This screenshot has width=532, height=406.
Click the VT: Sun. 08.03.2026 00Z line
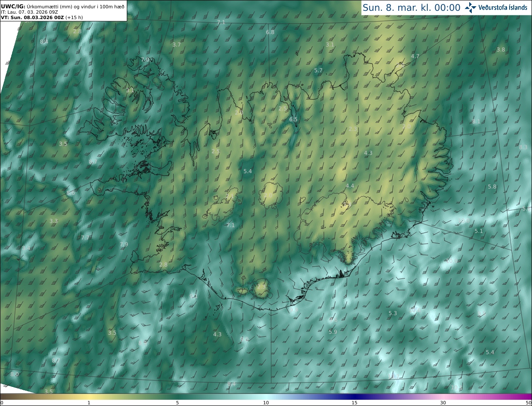[42, 17]
